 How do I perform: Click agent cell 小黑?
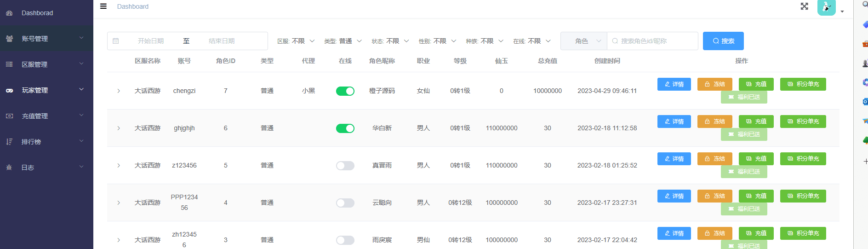click(x=308, y=91)
